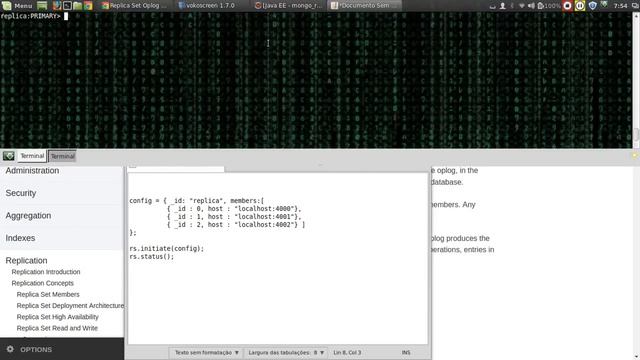Click the terminal window vertical scrollbar
The height and width of the screenshot is (360, 640).
pyautogui.click(x=636, y=80)
